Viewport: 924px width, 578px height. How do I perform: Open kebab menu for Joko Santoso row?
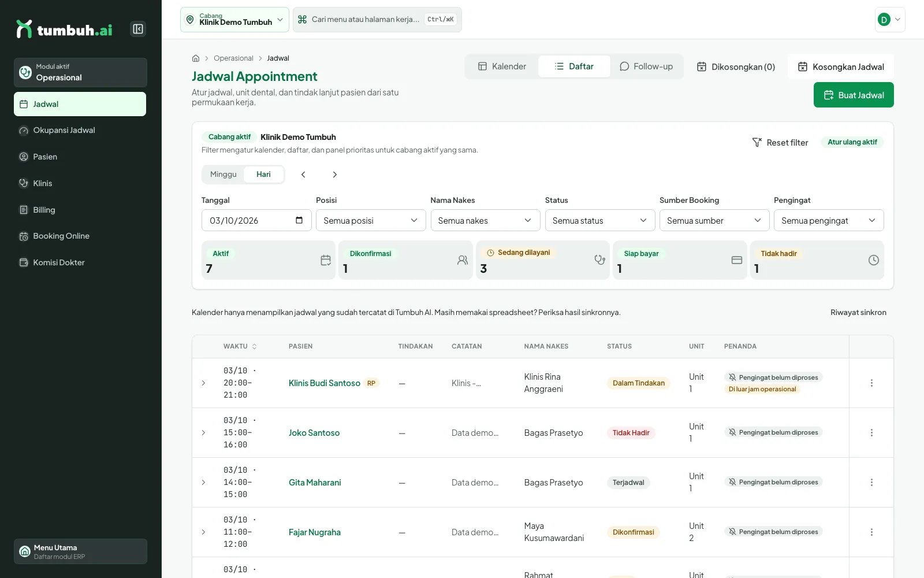[x=871, y=433]
